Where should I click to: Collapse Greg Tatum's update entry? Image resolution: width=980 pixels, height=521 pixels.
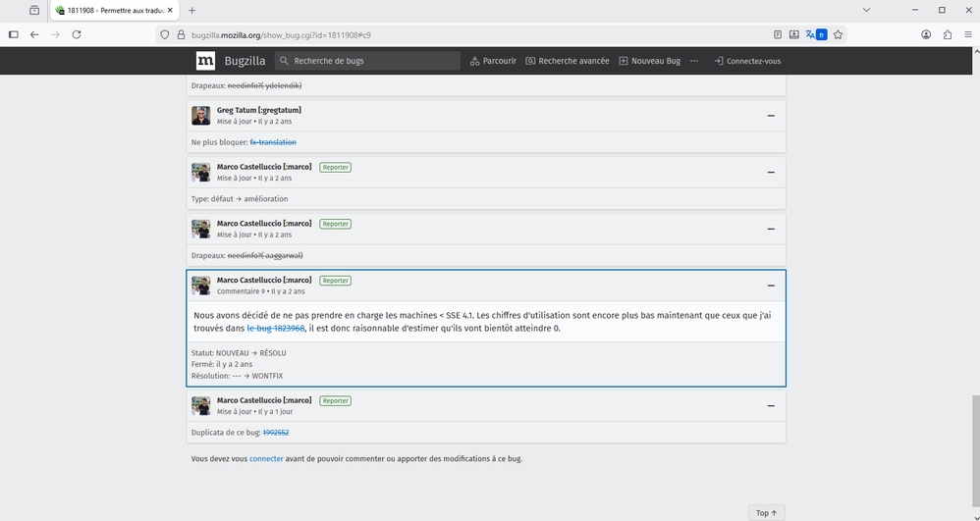(x=771, y=116)
